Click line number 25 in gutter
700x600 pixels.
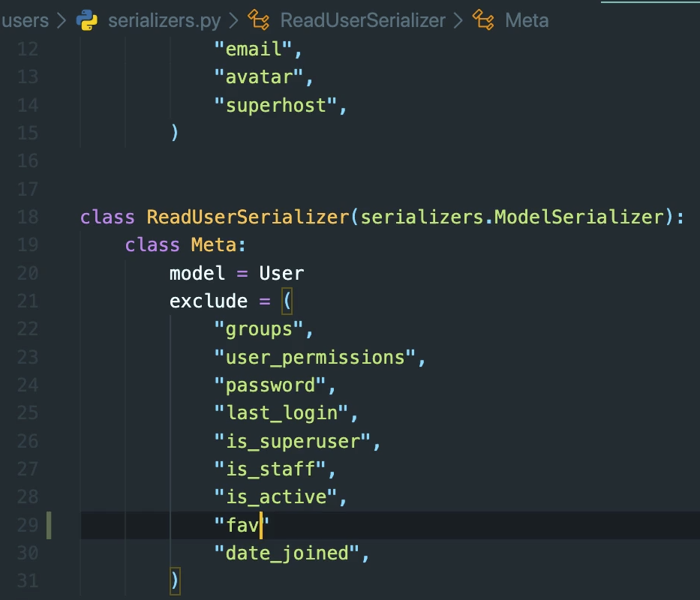[x=28, y=413]
